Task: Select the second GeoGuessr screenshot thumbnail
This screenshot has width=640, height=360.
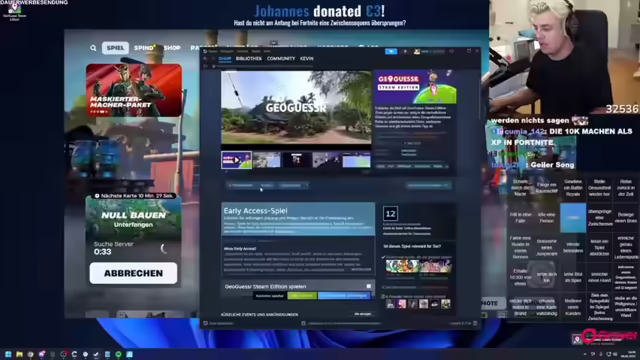Action: [x=267, y=160]
